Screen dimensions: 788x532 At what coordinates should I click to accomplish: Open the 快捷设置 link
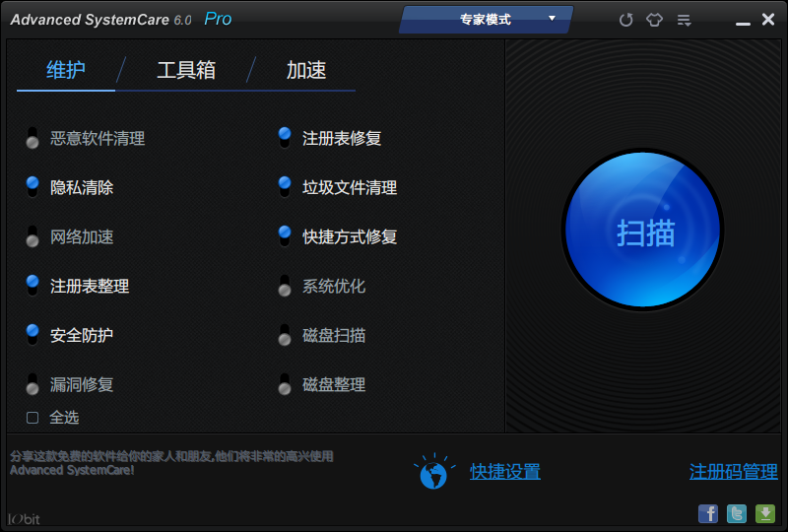coord(505,472)
